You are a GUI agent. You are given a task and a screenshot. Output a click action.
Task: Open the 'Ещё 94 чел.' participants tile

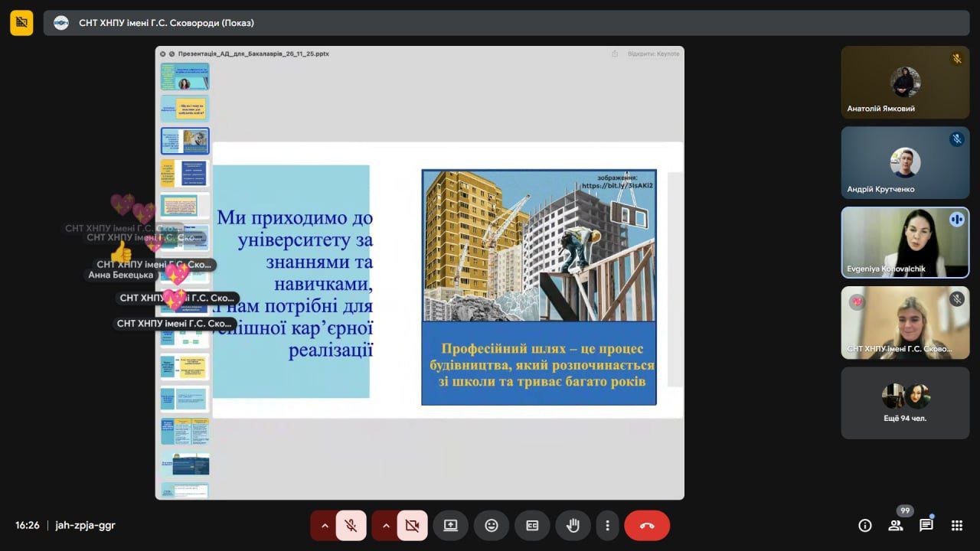click(x=905, y=403)
